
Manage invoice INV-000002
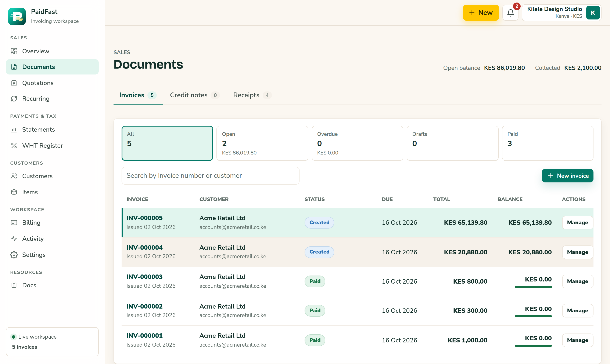577,311
